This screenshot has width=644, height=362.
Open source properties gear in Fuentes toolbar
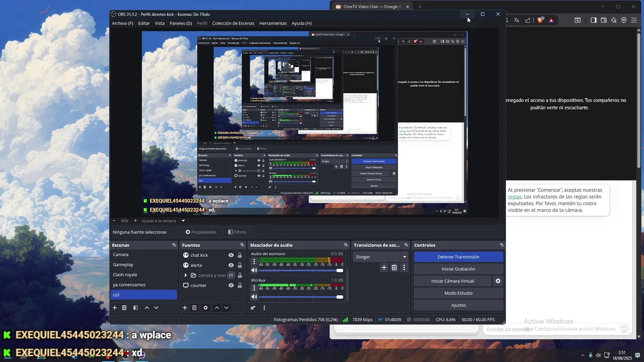pyautogui.click(x=205, y=308)
